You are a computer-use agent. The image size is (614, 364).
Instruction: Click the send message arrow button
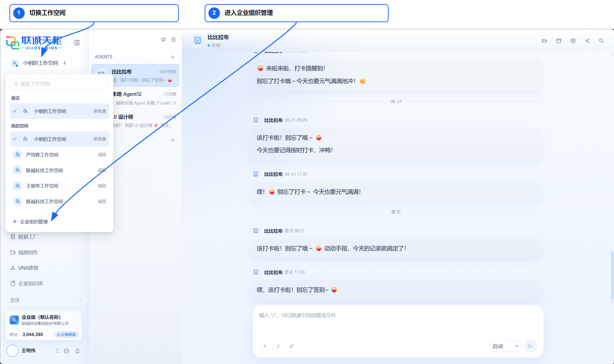point(530,346)
